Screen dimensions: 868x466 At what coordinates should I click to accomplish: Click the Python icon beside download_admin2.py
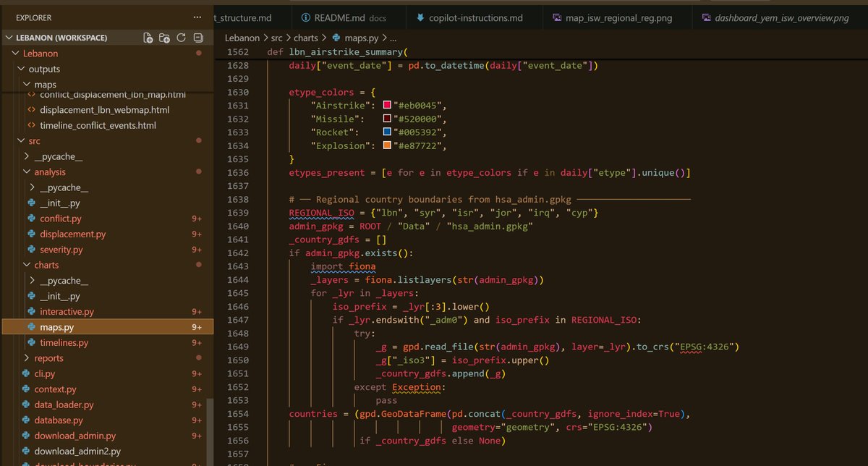27,452
